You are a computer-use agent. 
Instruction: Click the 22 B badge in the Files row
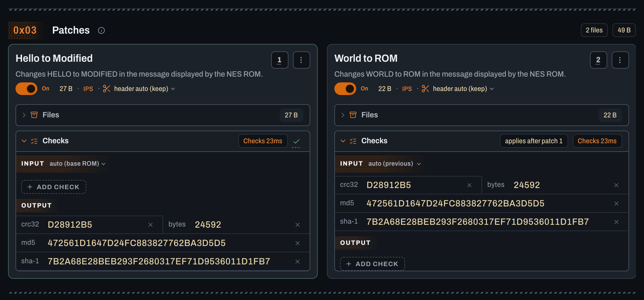pyautogui.click(x=610, y=115)
